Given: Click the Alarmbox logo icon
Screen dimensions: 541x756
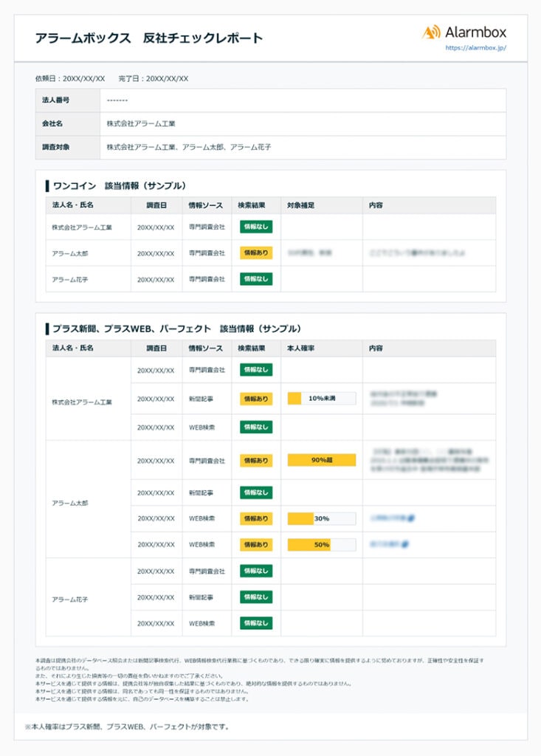Looking at the screenshot, I should click(431, 32).
